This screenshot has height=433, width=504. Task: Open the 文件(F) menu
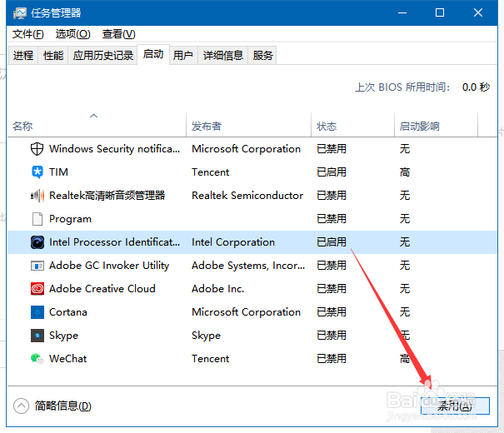click(28, 34)
